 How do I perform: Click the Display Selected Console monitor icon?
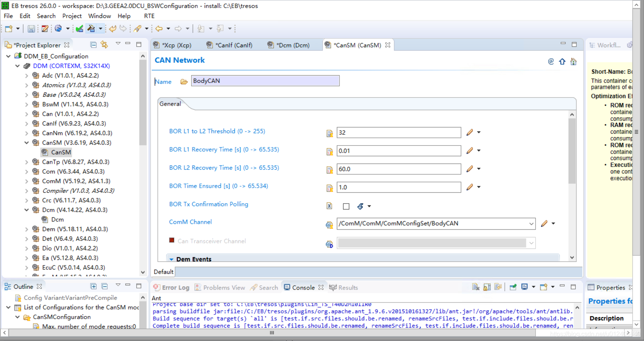tap(524, 287)
